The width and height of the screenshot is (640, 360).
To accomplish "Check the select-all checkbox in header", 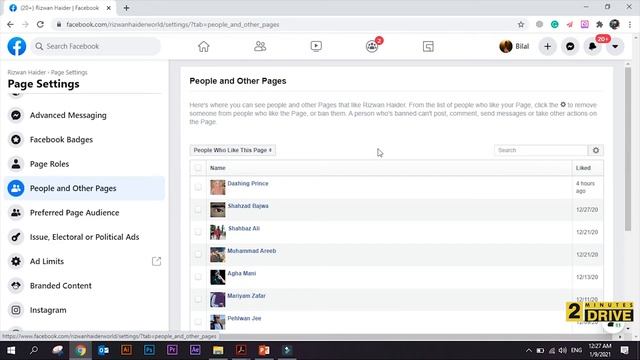I will [x=198, y=168].
